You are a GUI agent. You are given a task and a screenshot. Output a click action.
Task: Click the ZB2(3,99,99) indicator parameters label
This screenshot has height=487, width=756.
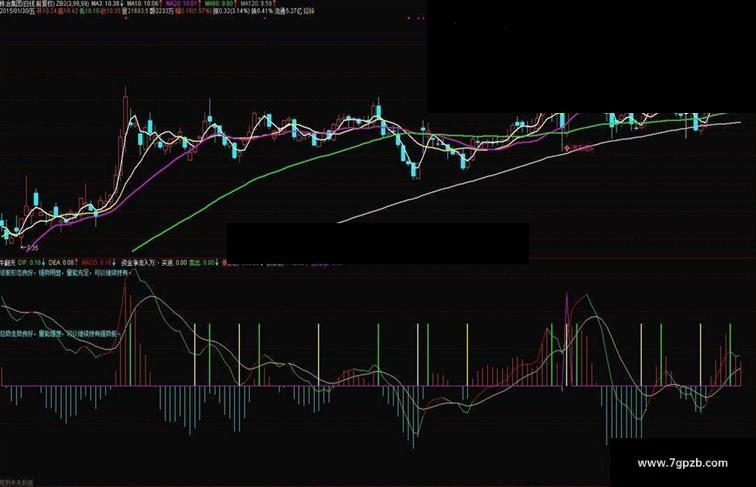tap(73, 3)
